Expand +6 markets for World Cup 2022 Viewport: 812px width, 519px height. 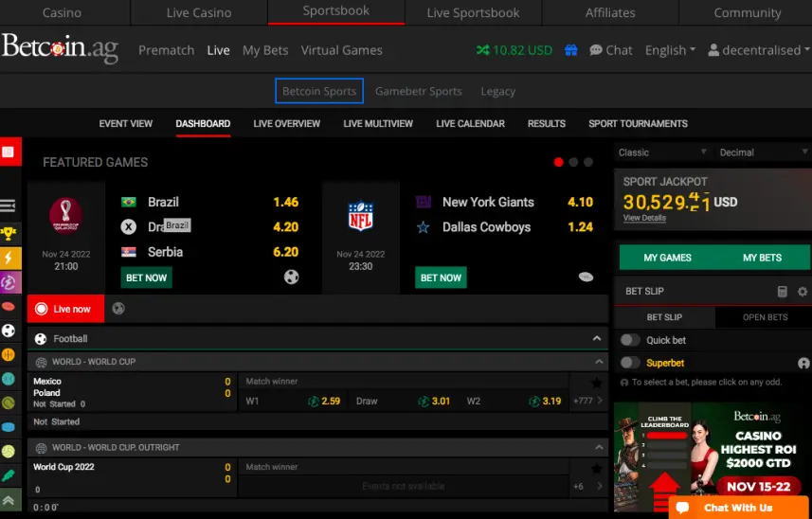coord(588,487)
